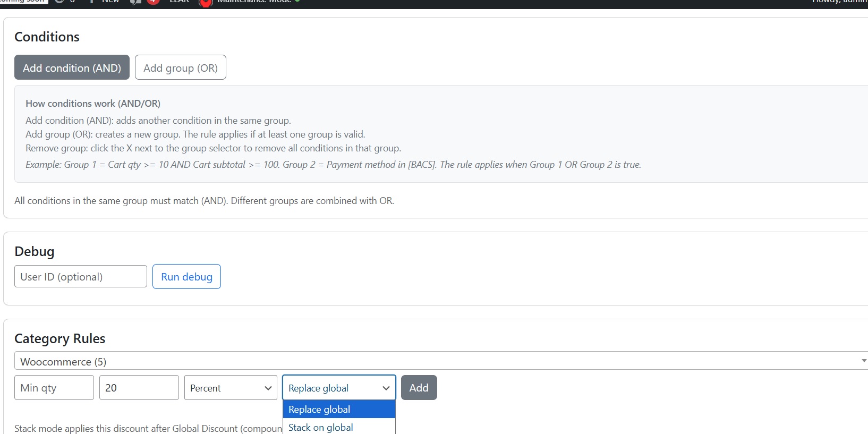Click the Add condition (AND) button

72,67
